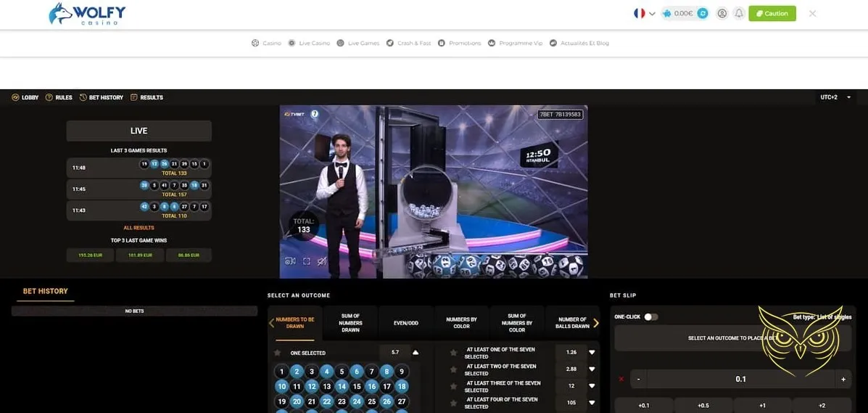Select the Bet History panel tab
868x413 pixels.
pos(46,291)
